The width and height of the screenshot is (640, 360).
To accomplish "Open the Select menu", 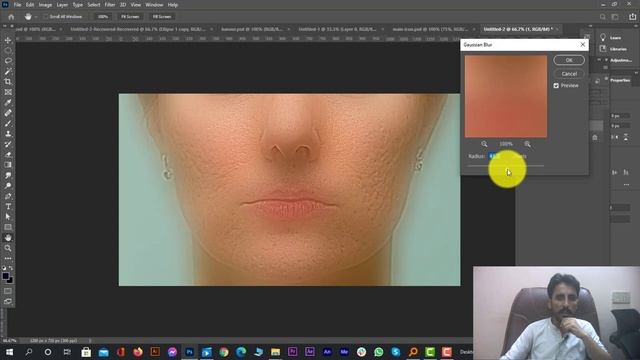I will pyautogui.click(x=93, y=5).
